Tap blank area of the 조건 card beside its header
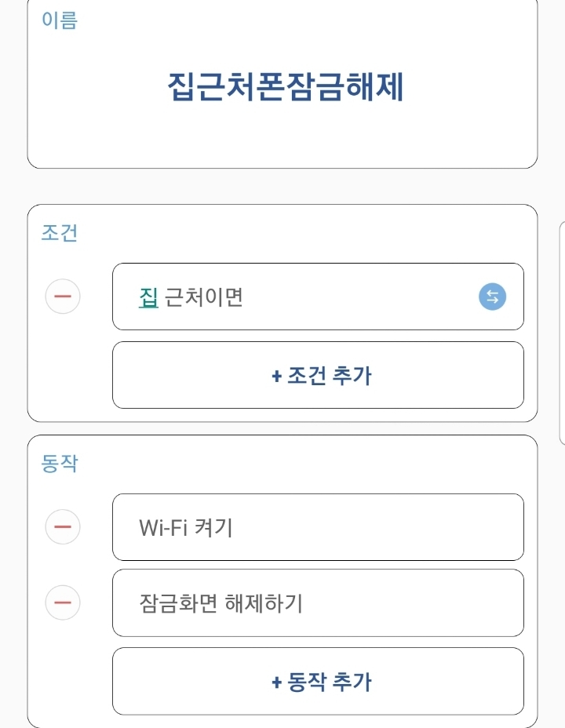Image resolution: width=565 pixels, height=728 pixels. pos(314,233)
